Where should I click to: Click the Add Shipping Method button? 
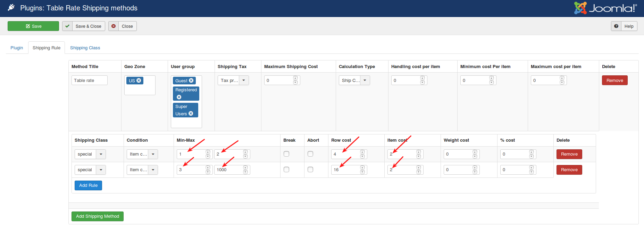click(x=97, y=216)
